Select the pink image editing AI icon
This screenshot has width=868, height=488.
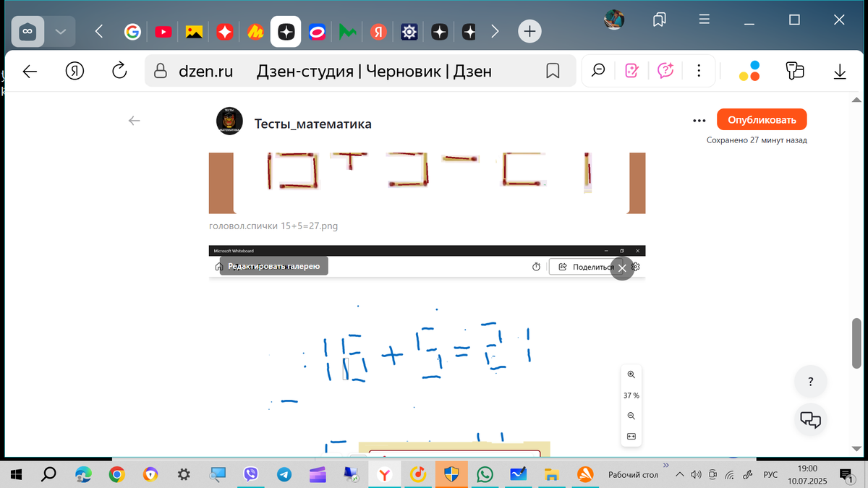click(631, 70)
